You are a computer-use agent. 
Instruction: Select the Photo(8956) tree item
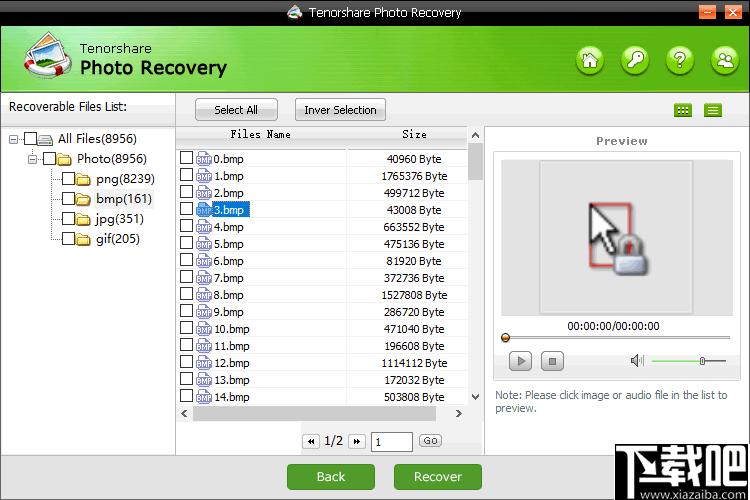[112, 159]
